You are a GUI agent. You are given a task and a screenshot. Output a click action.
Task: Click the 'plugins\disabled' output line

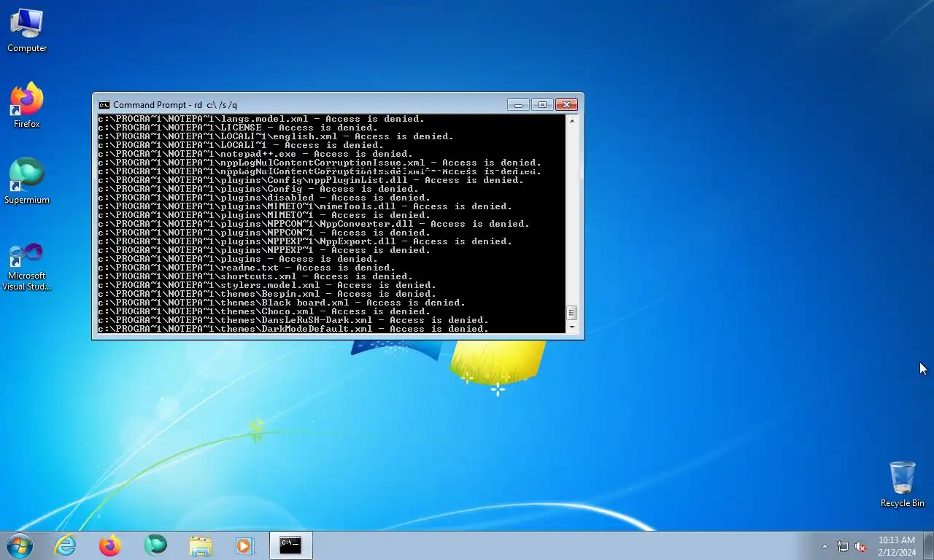(264, 198)
